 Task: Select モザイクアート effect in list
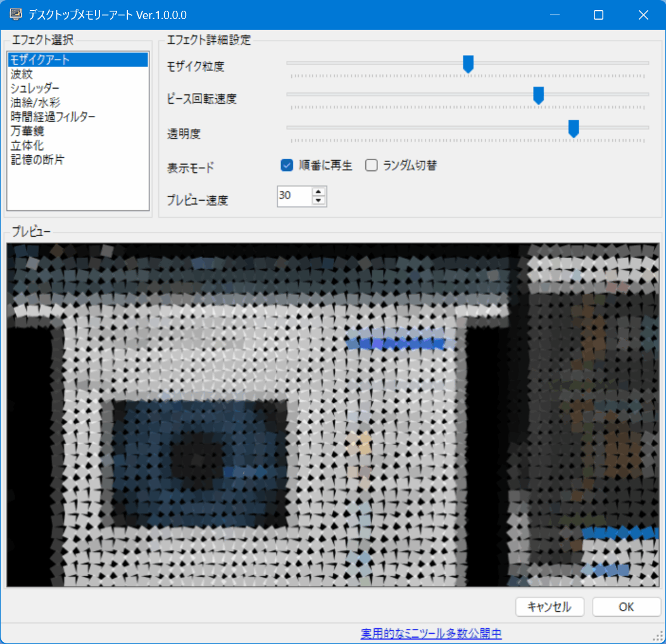pyautogui.click(x=39, y=60)
